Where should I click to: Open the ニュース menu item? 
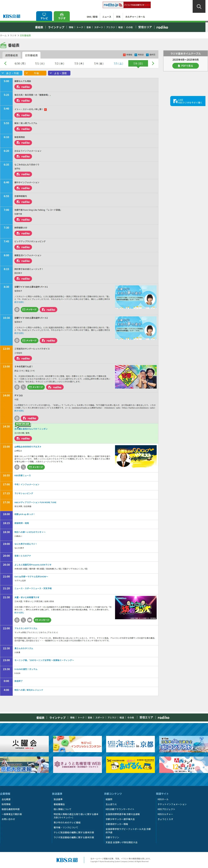point(107,17)
